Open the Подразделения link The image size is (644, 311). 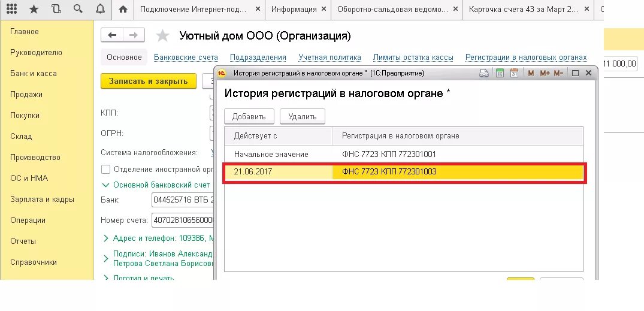[x=258, y=58]
